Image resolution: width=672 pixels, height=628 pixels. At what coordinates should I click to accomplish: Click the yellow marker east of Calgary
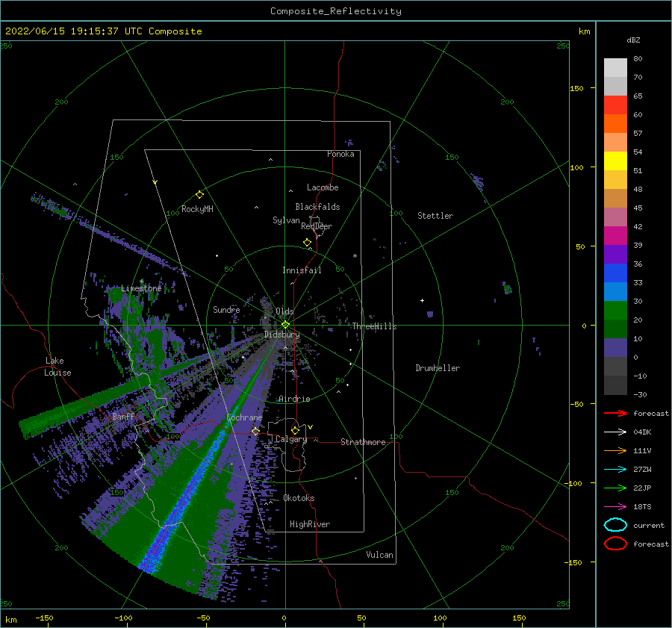310,427
